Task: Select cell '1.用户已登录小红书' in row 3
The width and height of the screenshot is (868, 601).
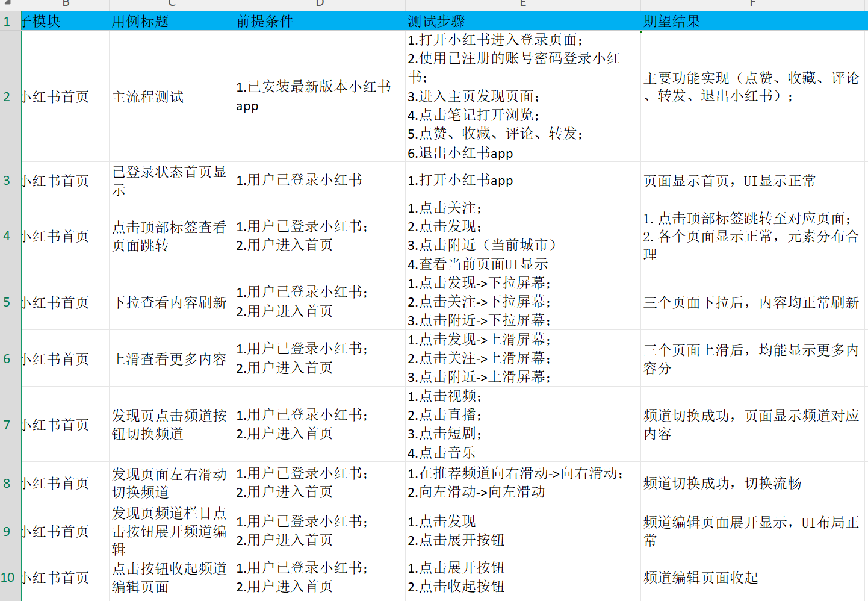Action: 319,180
